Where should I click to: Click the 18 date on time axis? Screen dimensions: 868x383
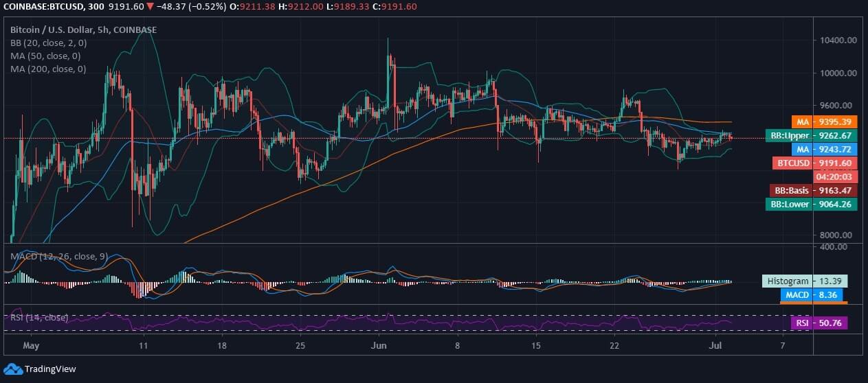point(221,345)
